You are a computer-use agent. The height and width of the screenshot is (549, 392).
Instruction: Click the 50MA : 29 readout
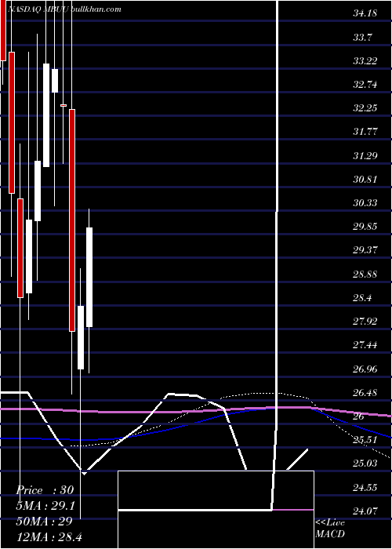tap(44, 521)
